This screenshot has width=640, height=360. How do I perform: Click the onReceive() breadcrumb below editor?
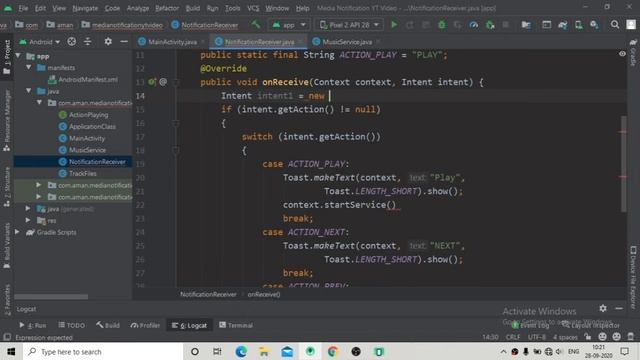click(x=264, y=294)
